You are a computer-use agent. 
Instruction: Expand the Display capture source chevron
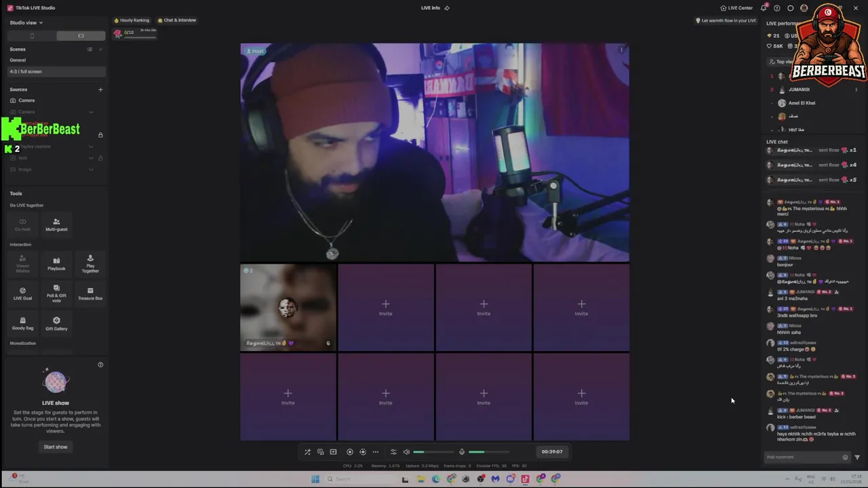click(91, 146)
